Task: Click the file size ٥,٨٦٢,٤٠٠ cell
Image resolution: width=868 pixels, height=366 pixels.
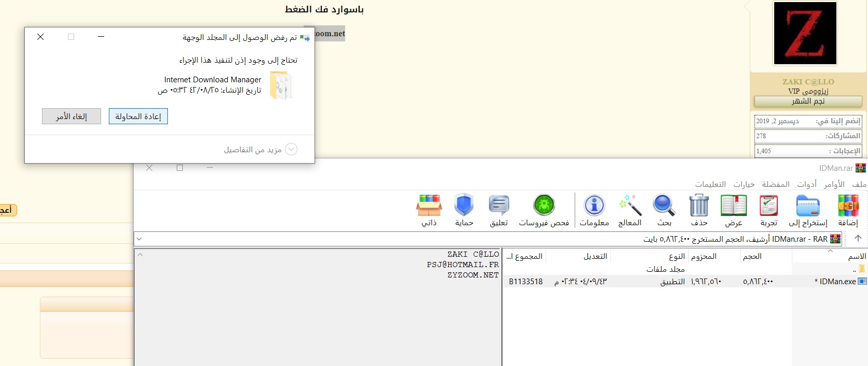Action: (758, 281)
